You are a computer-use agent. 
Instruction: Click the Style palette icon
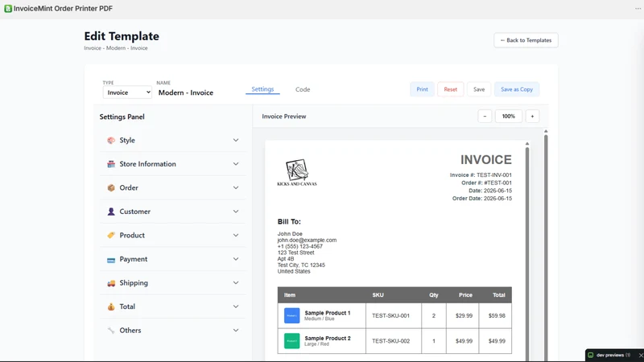111,140
